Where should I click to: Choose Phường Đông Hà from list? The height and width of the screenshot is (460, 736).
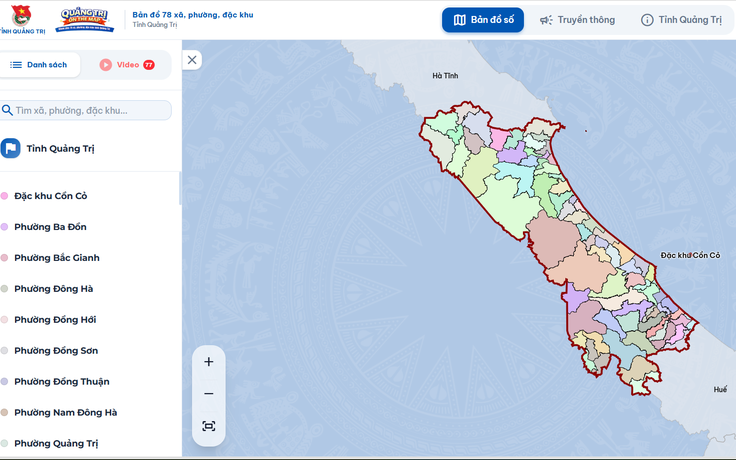(53, 289)
